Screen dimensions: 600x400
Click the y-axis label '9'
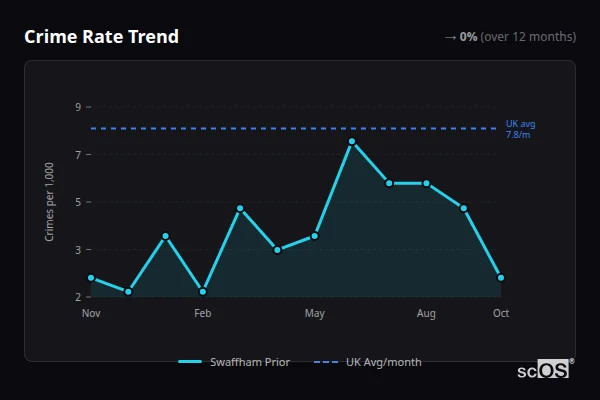(78, 107)
